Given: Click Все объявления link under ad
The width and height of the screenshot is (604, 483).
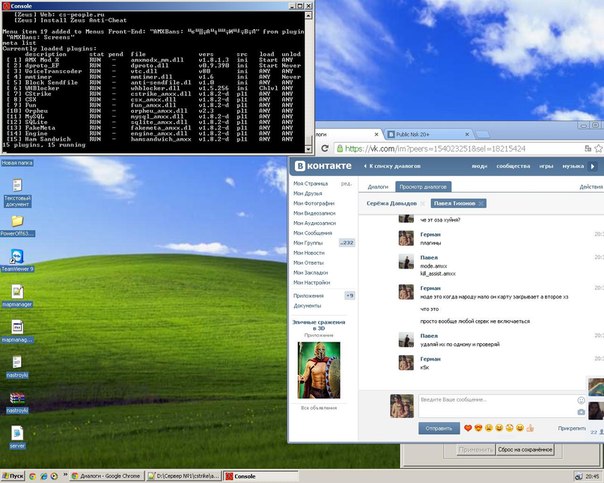Looking at the screenshot, I should 319,408.
